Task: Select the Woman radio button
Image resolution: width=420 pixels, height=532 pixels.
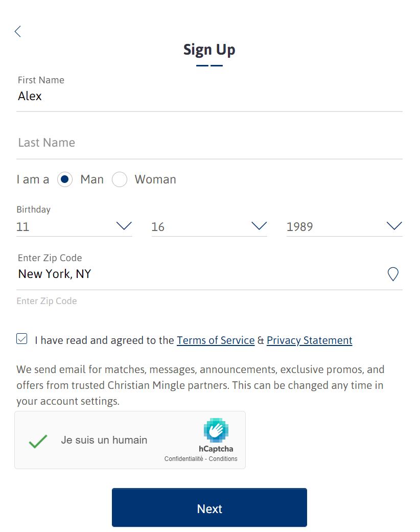Action: pyautogui.click(x=120, y=179)
